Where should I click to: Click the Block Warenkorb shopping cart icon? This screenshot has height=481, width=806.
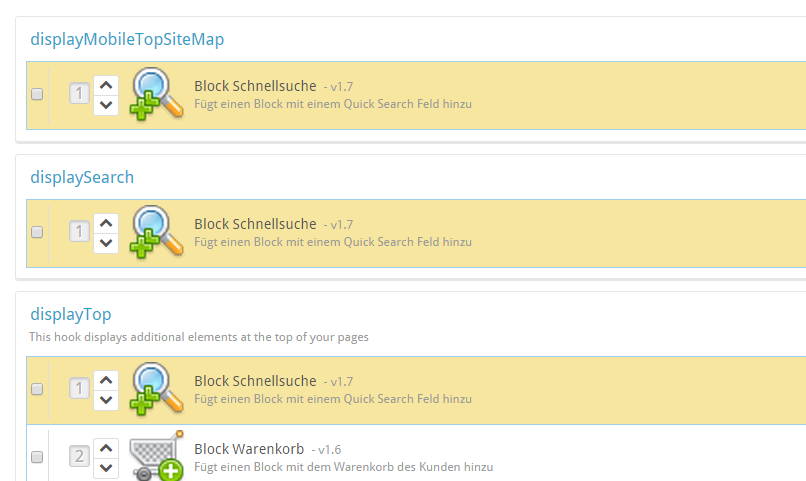tap(156, 456)
